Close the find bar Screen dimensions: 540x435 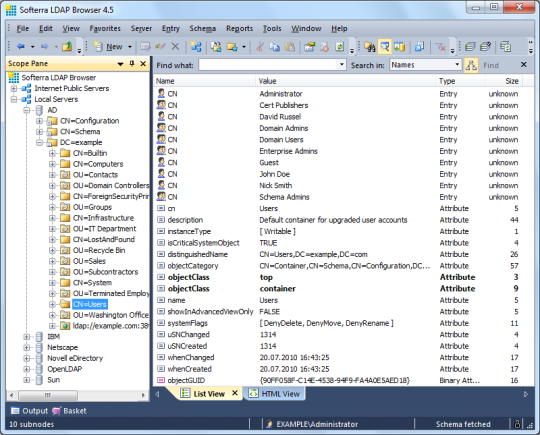523,65
